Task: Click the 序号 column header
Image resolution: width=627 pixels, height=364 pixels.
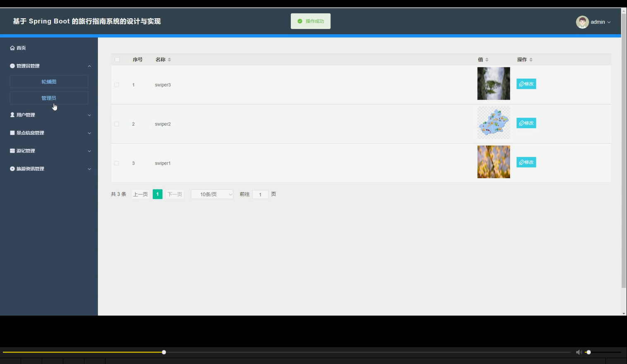Action: [138, 60]
